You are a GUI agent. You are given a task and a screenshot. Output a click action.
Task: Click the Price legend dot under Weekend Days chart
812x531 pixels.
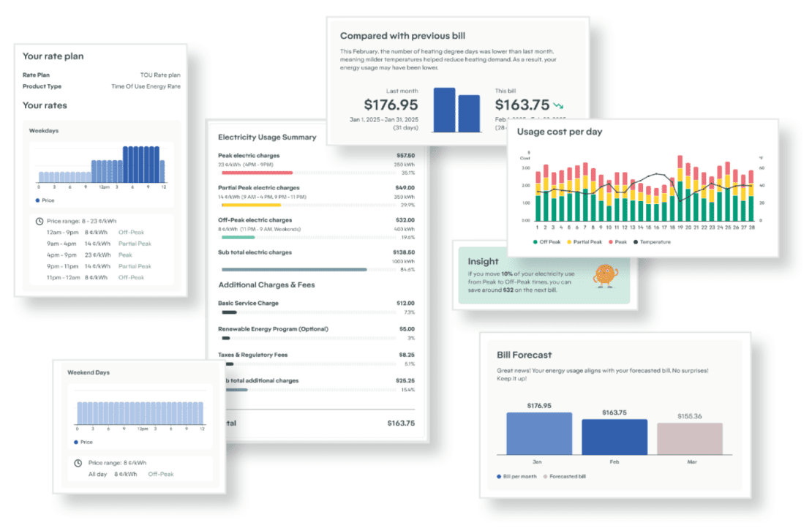click(x=76, y=442)
